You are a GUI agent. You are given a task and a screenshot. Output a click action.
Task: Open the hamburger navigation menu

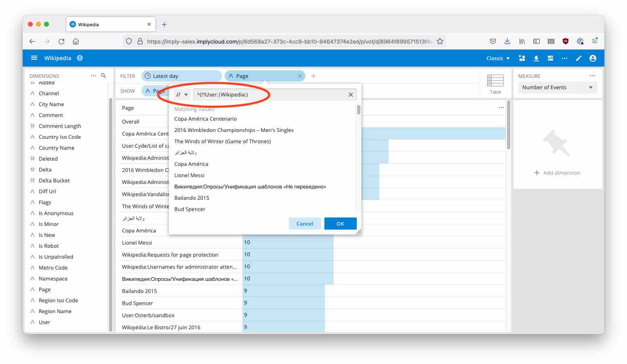click(34, 58)
